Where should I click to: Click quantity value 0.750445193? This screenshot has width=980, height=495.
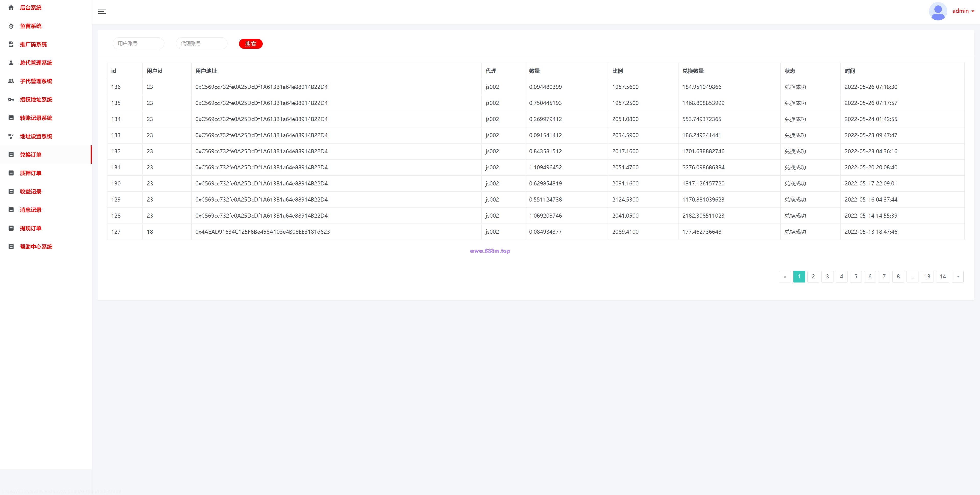tap(545, 103)
